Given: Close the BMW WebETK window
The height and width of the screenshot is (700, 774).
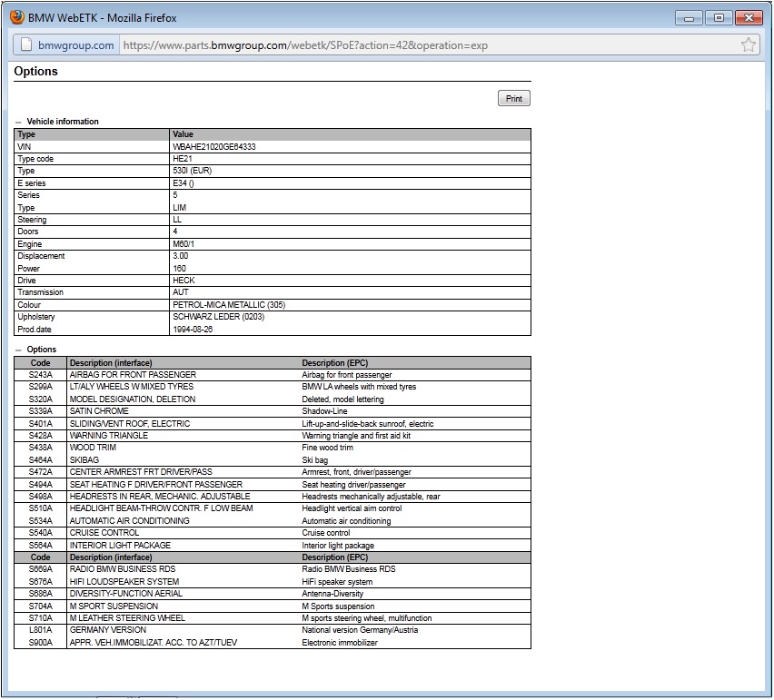Looking at the screenshot, I should (749, 18).
